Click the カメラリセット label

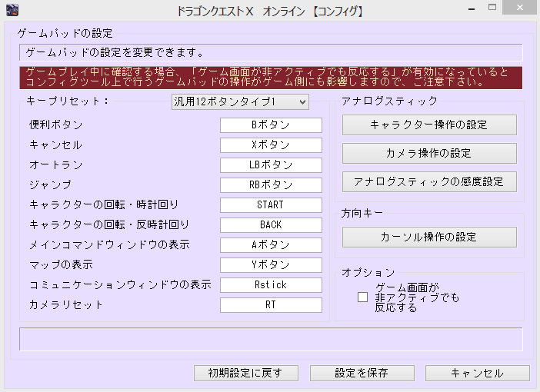pos(66,304)
